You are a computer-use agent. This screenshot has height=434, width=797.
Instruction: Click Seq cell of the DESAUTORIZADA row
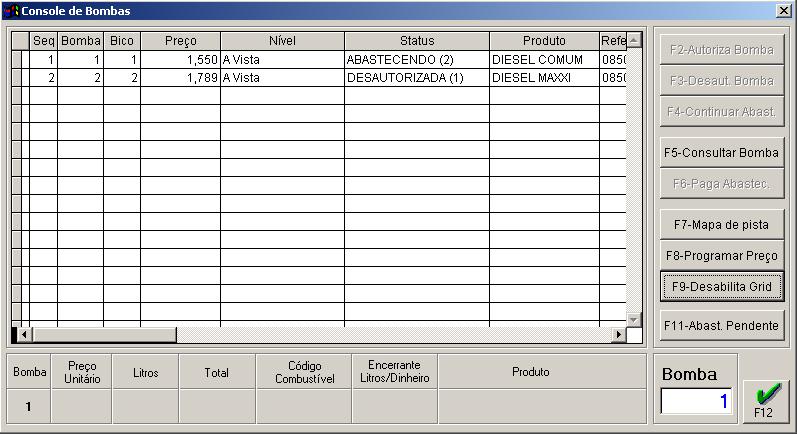tap(44, 78)
